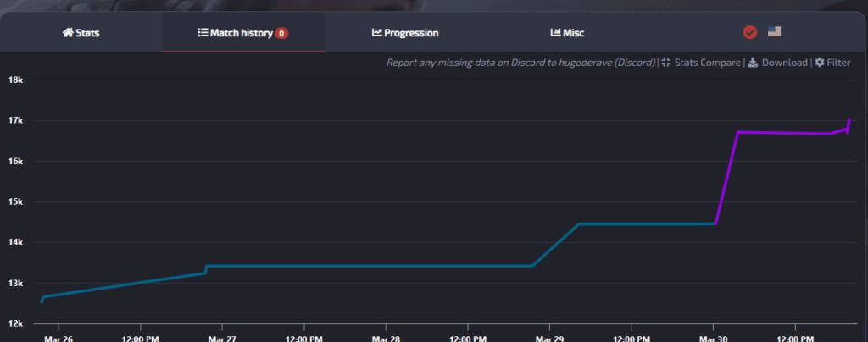The image size is (868, 342).
Task: Click the Download tray icon
Action: (x=753, y=63)
